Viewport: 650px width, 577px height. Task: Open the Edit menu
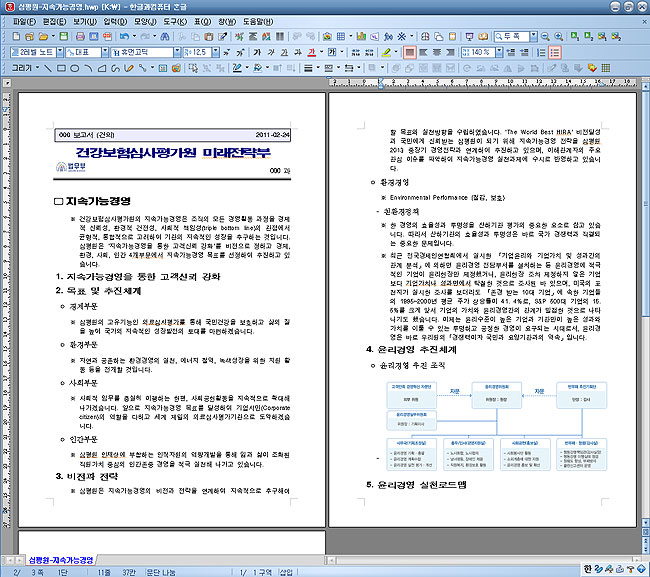click(55, 22)
